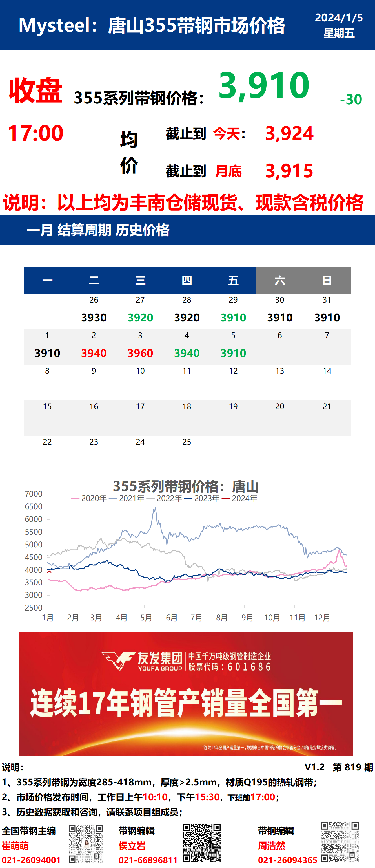Click price 3920 under date 27
The image size is (375, 868).
140,318
